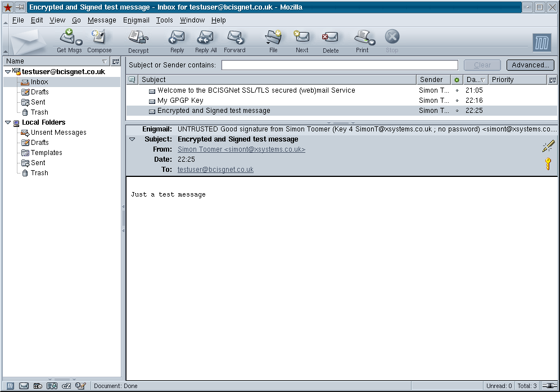Open the Window menu
This screenshot has width=560, height=392.
(192, 20)
